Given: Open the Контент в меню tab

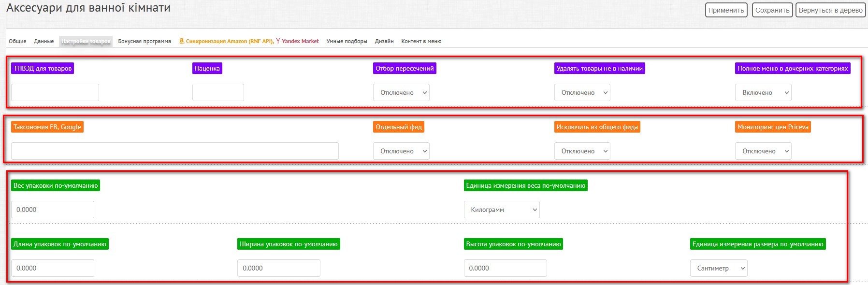Looking at the screenshot, I should click(x=421, y=42).
